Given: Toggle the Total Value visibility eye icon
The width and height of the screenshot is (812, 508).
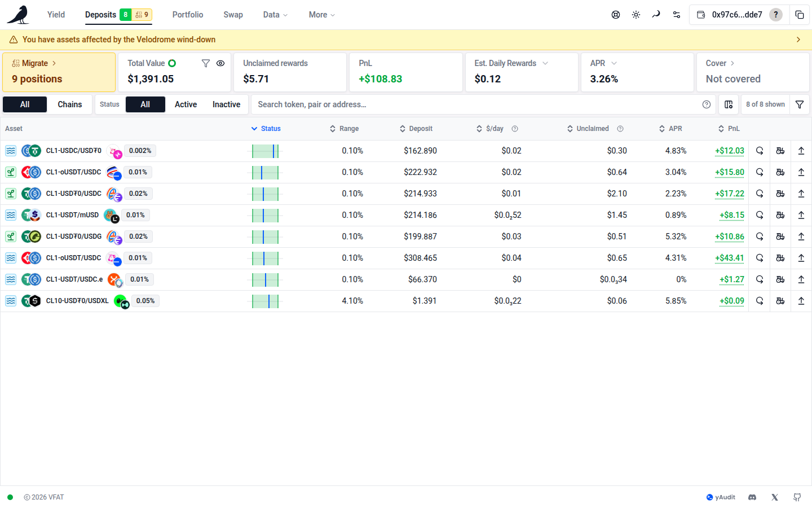Looking at the screenshot, I should point(220,63).
